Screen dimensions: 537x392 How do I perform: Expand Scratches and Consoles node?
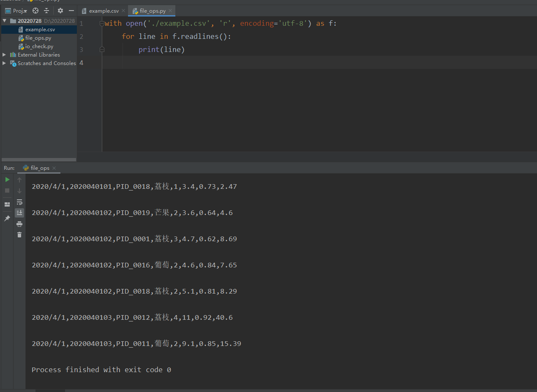tap(5, 63)
